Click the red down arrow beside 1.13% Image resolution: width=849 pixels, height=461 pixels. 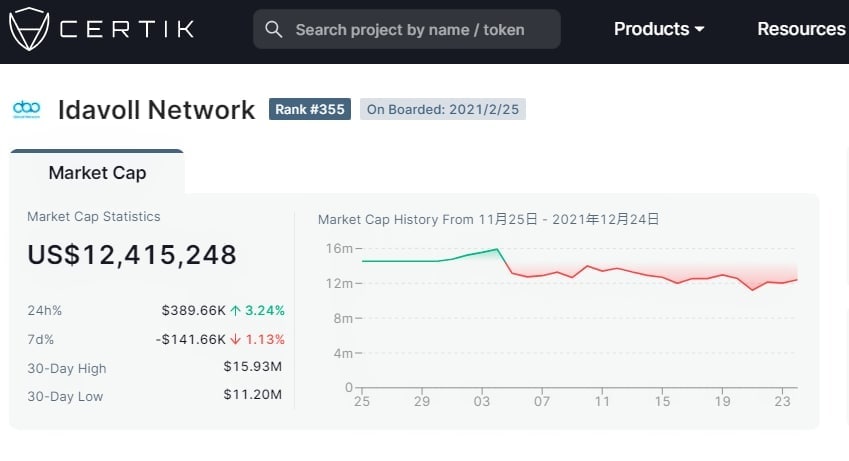[x=236, y=340]
